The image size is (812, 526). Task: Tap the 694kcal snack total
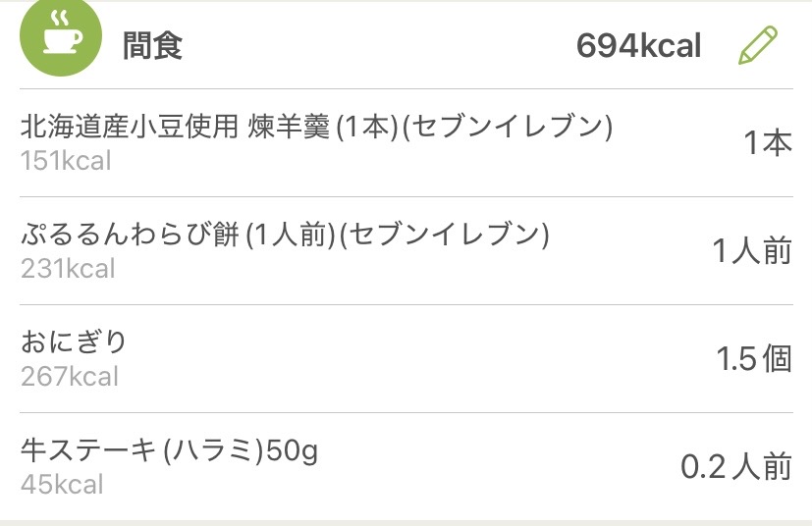(x=638, y=46)
